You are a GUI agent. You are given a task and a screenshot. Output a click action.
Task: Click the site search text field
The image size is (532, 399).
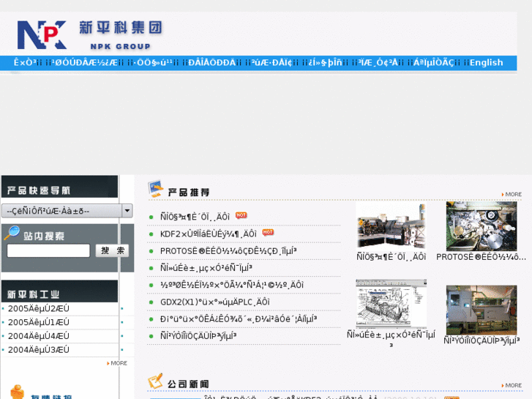pos(48,250)
